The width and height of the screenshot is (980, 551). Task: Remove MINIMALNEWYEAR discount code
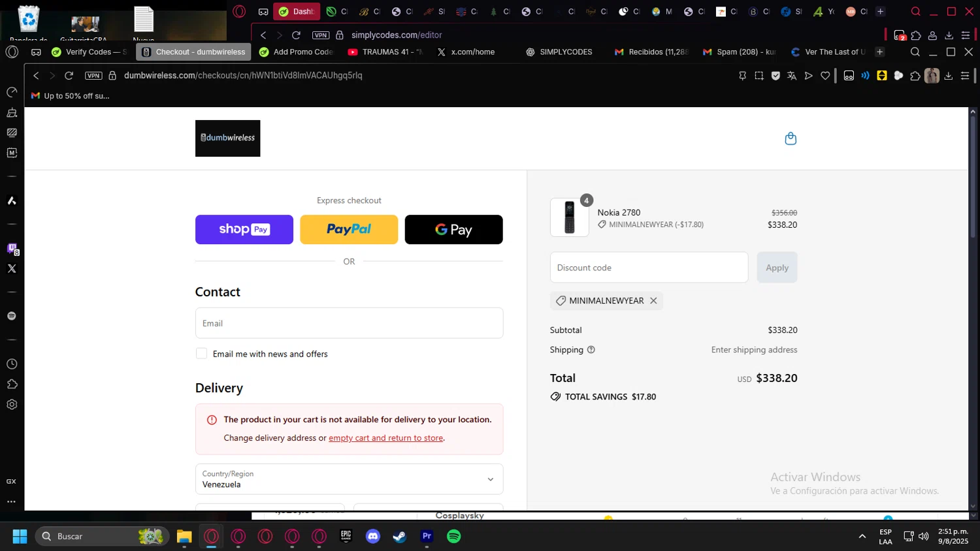653,301
